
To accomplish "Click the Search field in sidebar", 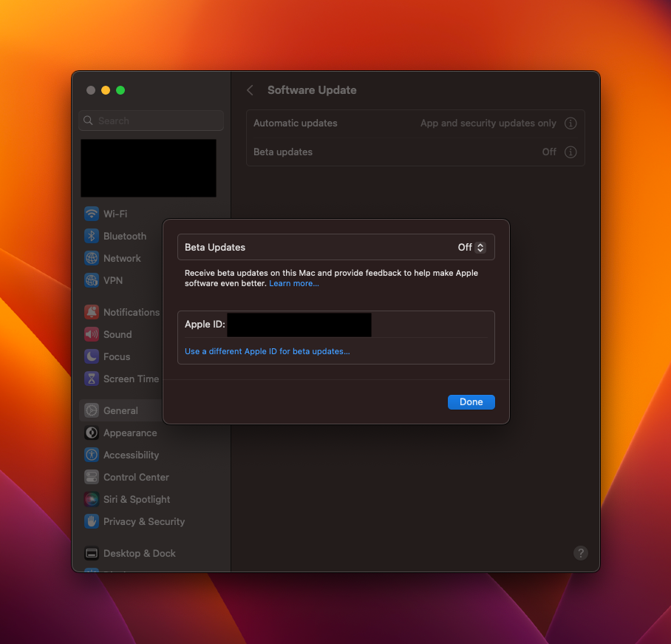I will [151, 121].
